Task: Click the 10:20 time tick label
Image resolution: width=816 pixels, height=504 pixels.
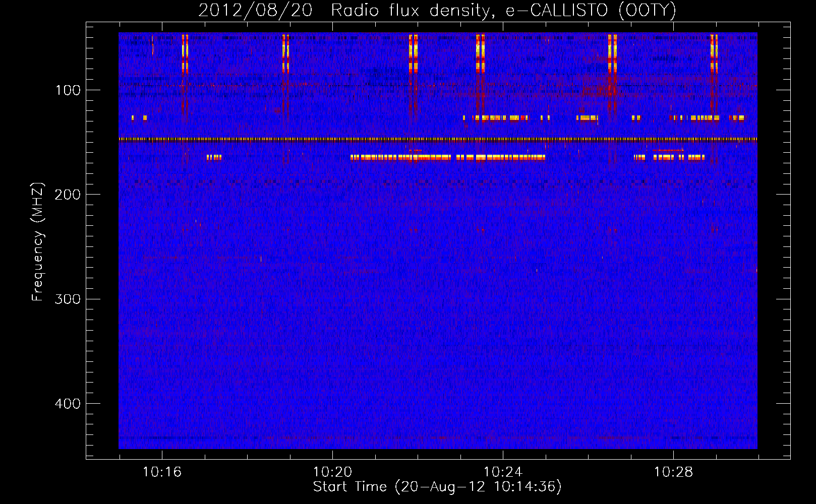Action: tap(332, 472)
